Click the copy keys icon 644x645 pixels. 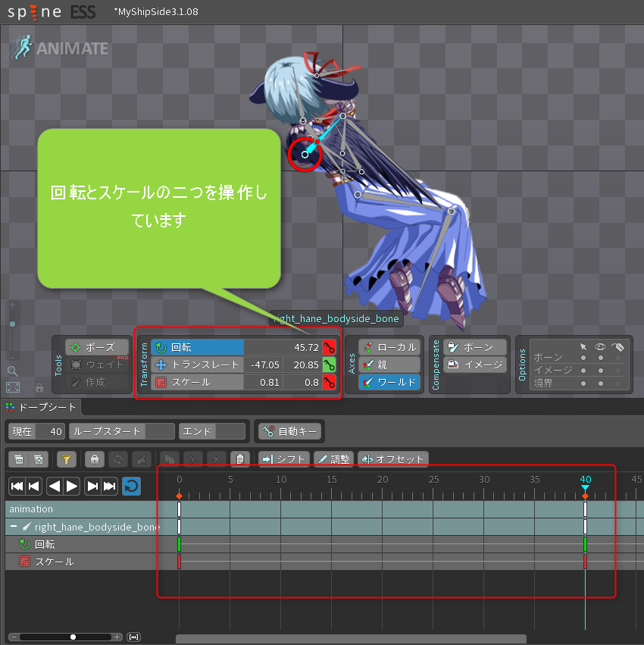(169, 459)
